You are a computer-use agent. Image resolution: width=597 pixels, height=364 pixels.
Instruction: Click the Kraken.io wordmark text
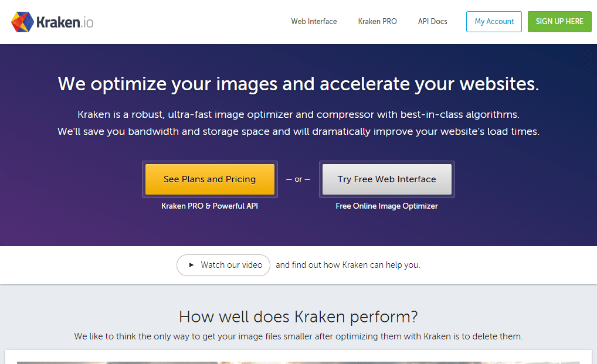pos(65,22)
